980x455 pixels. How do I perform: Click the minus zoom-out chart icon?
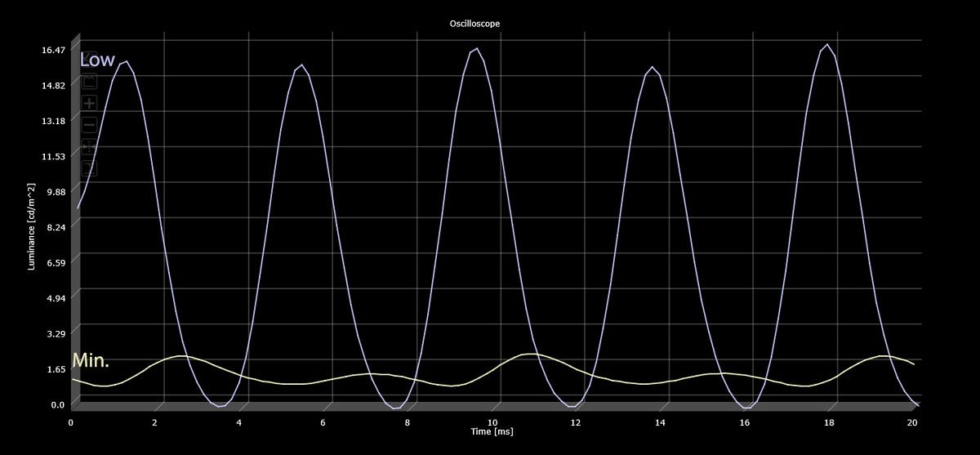tap(90, 125)
